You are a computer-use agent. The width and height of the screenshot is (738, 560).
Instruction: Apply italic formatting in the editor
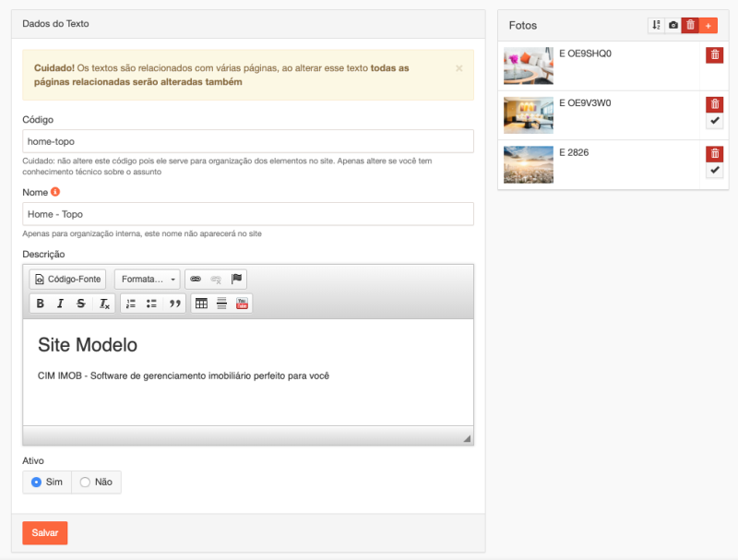tap(60, 304)
